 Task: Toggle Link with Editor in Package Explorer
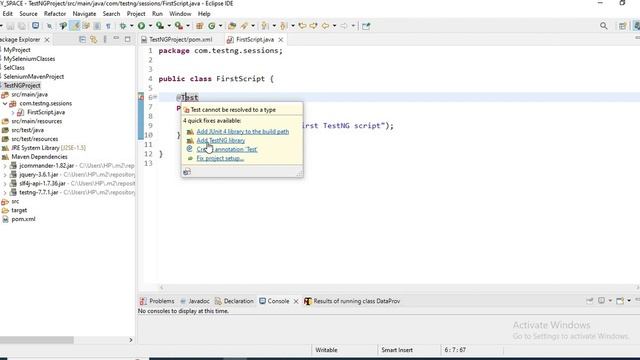point(93,40)
